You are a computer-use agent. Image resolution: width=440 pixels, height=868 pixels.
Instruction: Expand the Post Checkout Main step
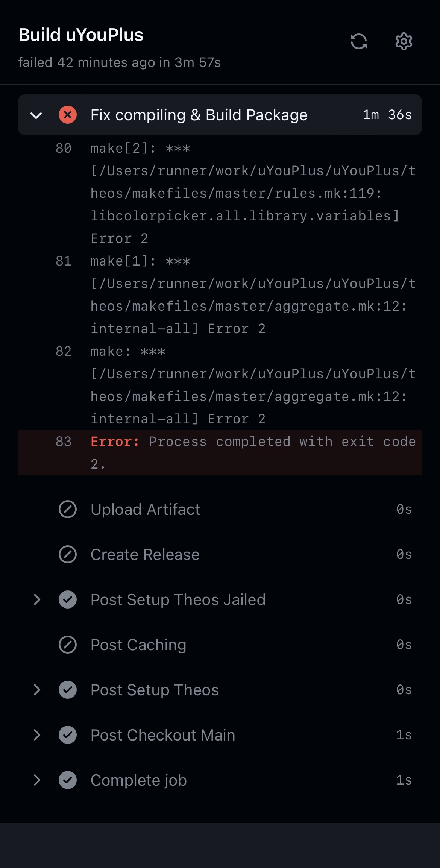(x=36, y=734)
